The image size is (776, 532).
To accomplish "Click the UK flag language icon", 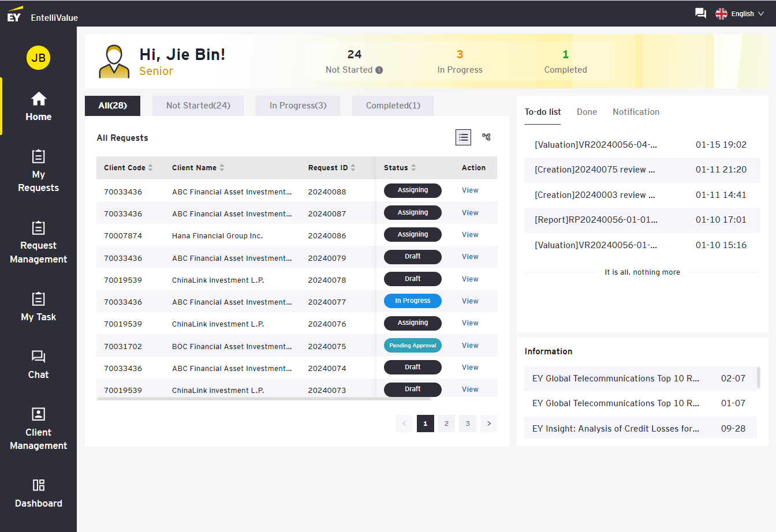I will (721, 14).
